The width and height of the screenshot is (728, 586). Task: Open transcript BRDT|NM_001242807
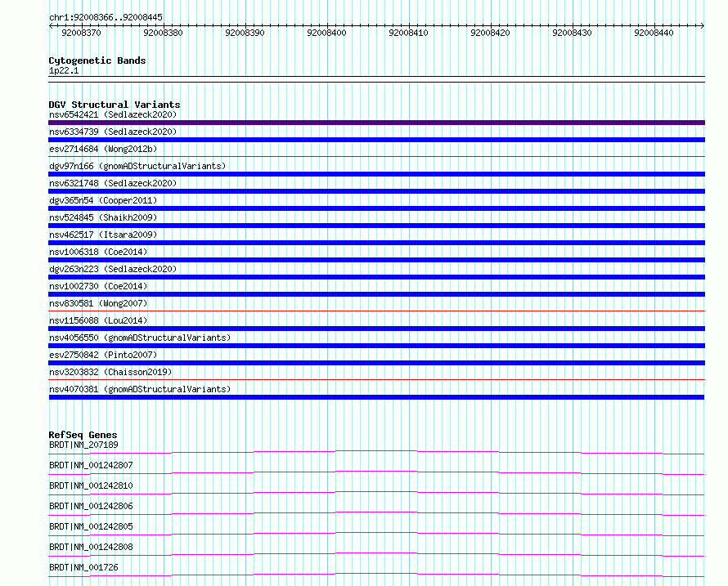click(91, 465)
